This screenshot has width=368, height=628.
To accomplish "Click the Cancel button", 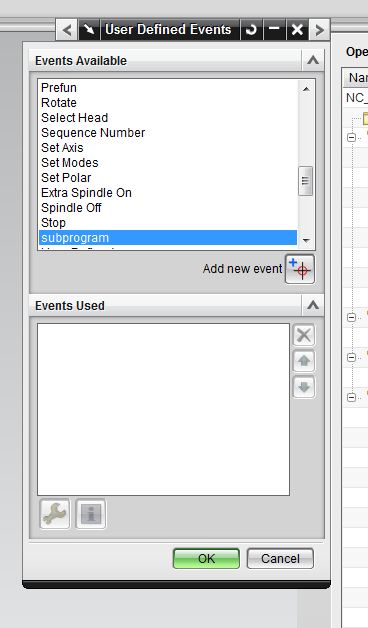I will click(280, 558).
